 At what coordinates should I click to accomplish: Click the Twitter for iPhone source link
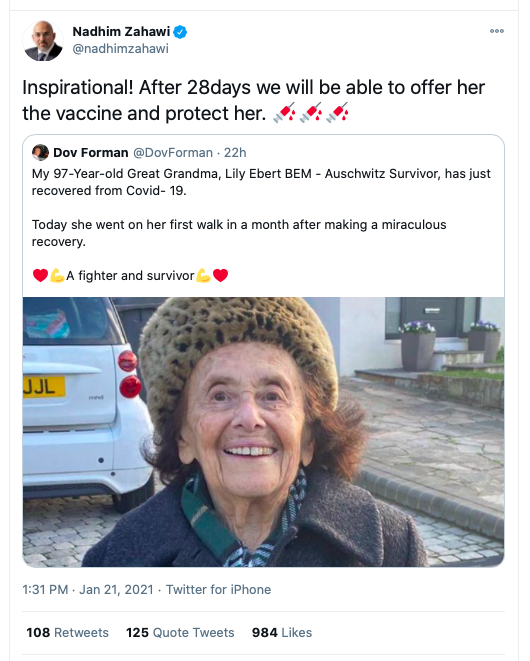tap(218, 589)
